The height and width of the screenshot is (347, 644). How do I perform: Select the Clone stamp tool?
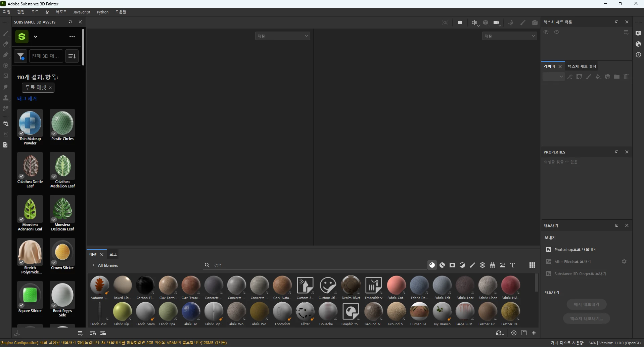pyautogui.click(x=6, y=98)
